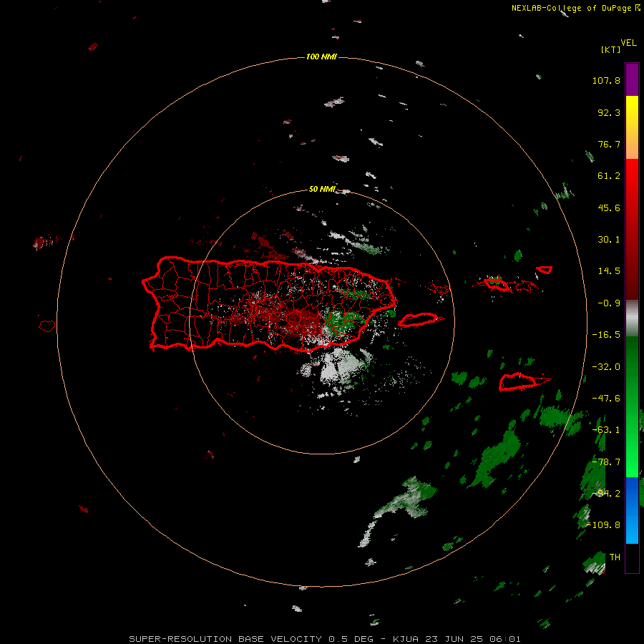Click the Mona island outline west of Puerto Rico

point(47,326)
